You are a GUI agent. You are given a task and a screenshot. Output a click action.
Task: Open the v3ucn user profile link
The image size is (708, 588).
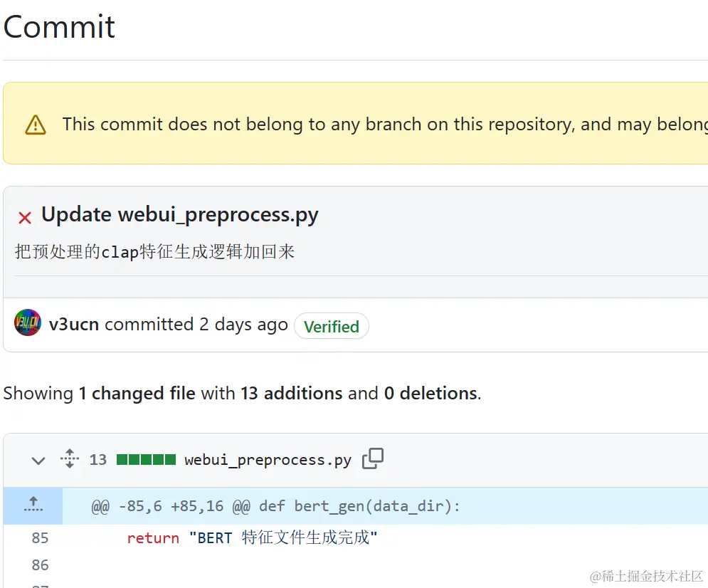tap(74, 325)
